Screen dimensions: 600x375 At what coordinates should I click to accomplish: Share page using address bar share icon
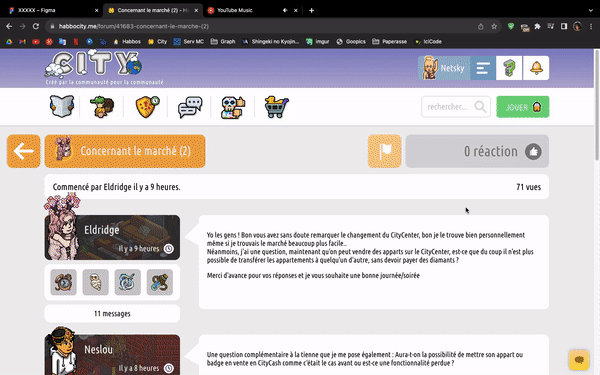[x=481, y=26]
